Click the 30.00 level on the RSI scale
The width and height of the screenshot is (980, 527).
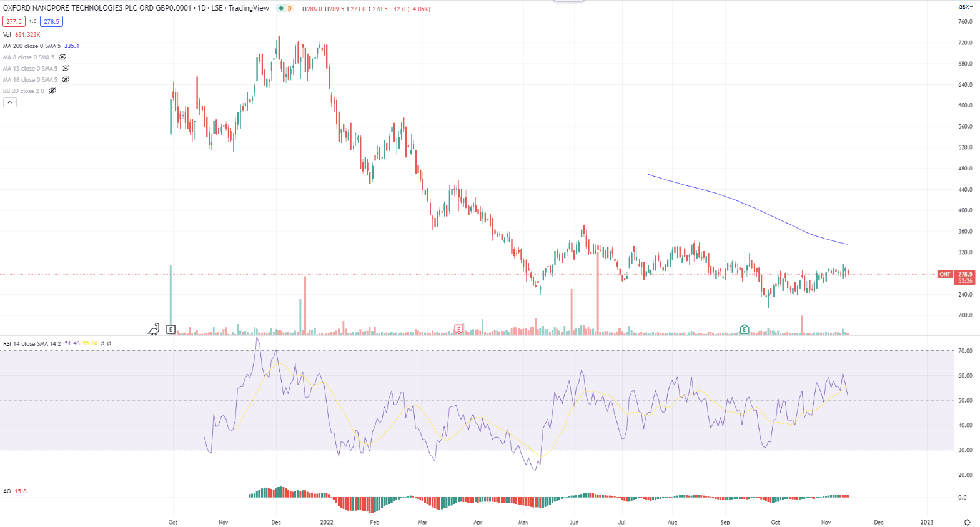click(x=965, y=450)
